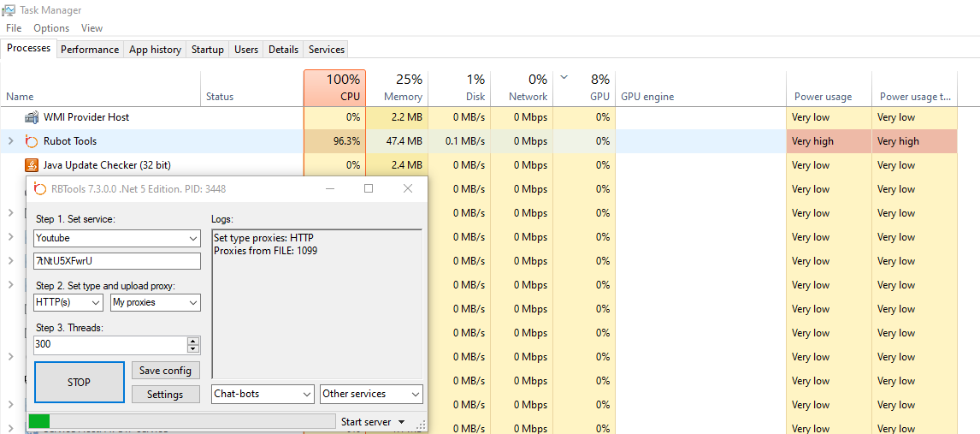Click the video ID text field
The height and width of the screenshot is (434, 980).
[x=116, y=261]
